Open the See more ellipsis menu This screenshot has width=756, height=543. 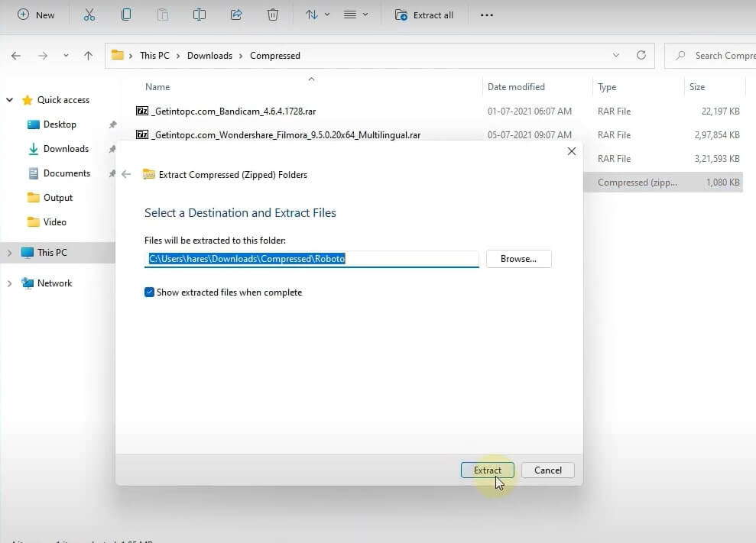coord(486,15)
